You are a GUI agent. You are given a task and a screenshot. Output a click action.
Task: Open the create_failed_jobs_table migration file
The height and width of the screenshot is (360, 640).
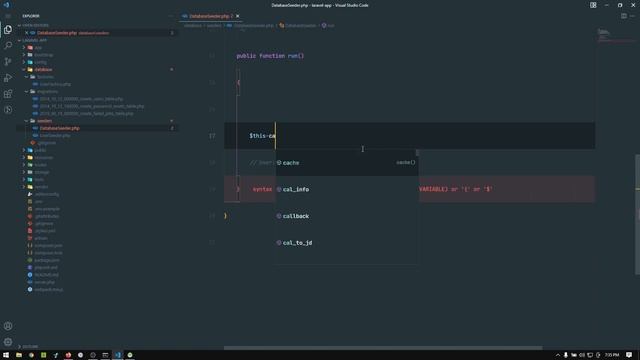click(87, 113)
